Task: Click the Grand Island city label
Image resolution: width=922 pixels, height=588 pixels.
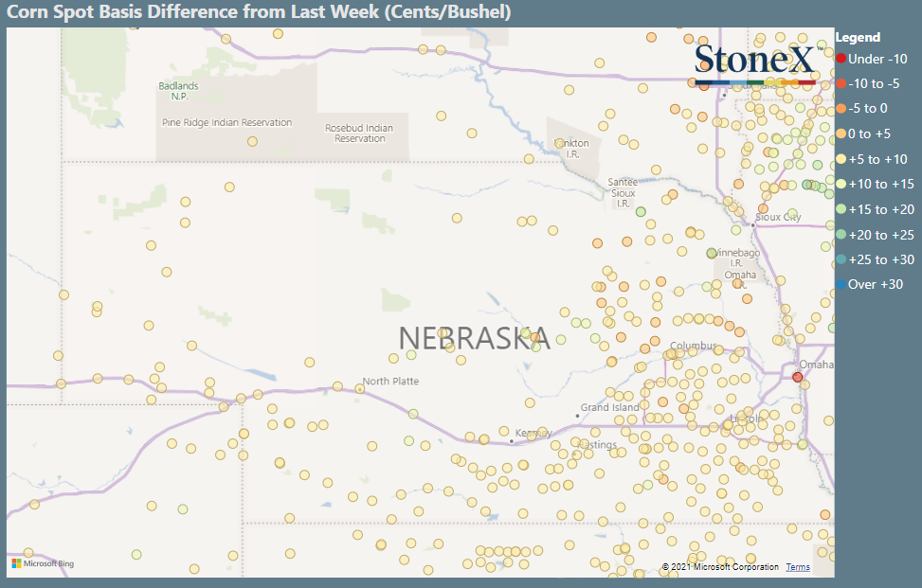Action: pyautogui.click(x=609, y=407)
